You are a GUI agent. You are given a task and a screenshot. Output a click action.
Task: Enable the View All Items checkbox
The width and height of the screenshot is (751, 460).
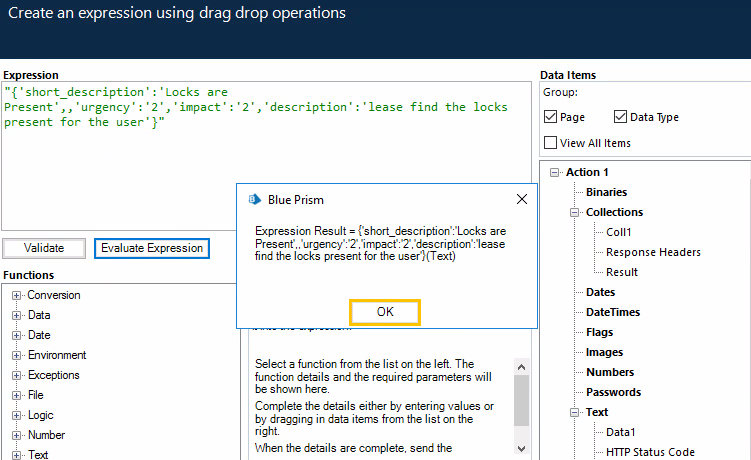point(551,143)
